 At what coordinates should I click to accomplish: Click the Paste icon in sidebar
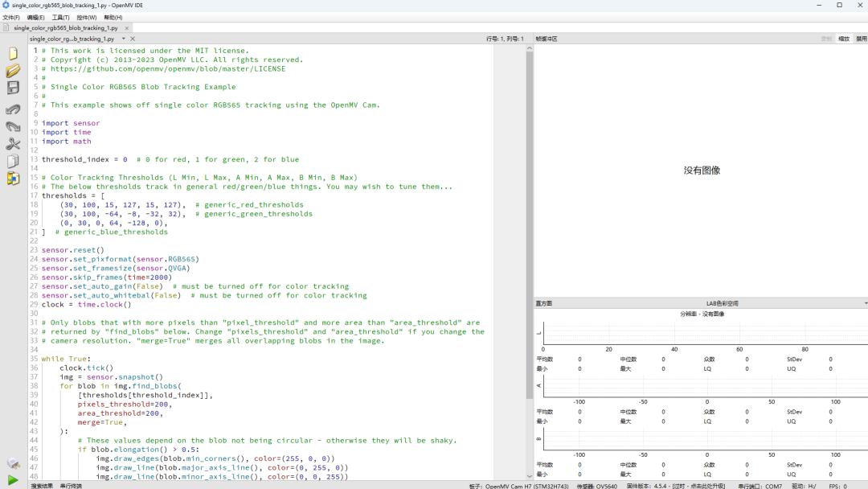[13, 179]
